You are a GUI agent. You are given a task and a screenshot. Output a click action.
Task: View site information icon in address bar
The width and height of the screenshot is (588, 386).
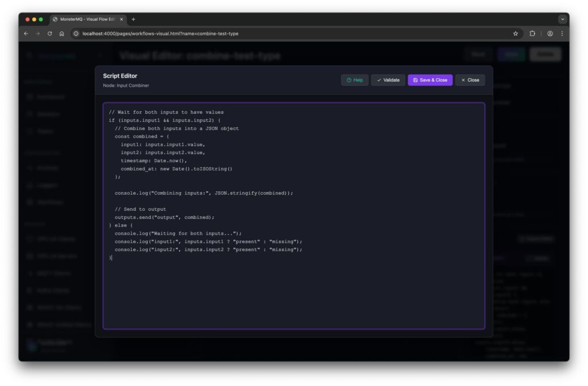76,34
